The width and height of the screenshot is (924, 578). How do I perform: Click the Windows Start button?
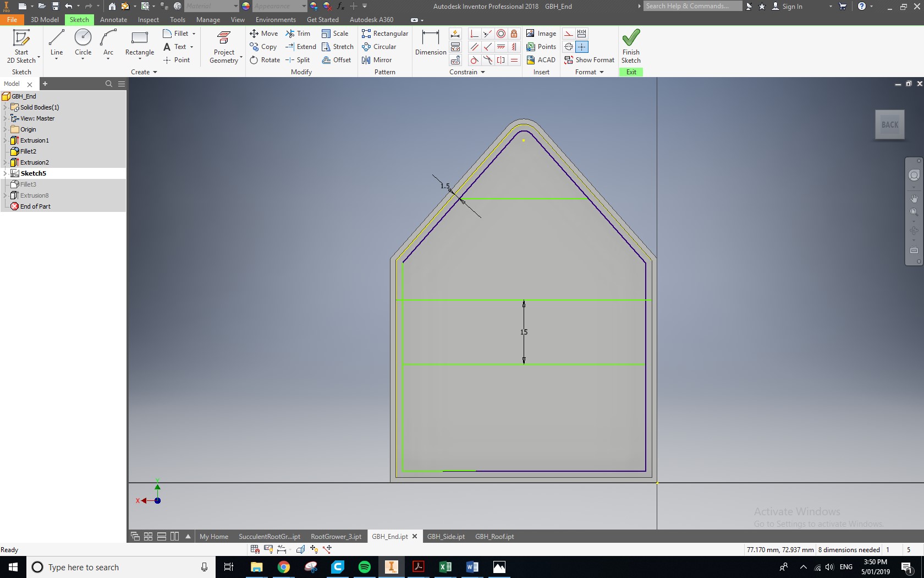[x=13, y=567]
